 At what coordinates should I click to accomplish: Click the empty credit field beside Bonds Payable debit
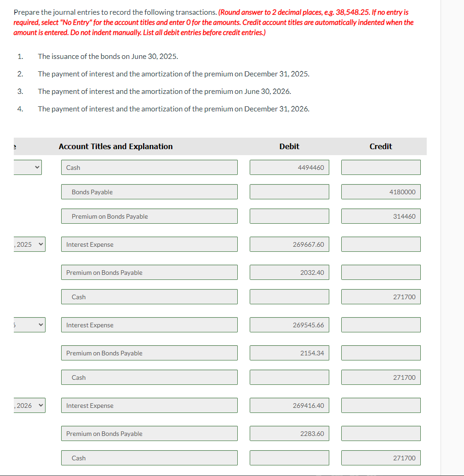click(x=289, y=192)
